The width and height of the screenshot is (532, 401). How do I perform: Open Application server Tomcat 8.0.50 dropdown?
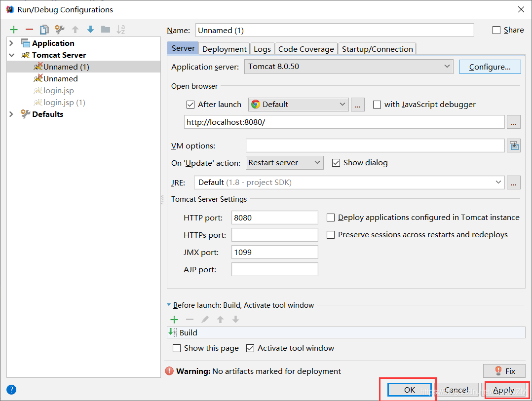[x=349, y=67]
